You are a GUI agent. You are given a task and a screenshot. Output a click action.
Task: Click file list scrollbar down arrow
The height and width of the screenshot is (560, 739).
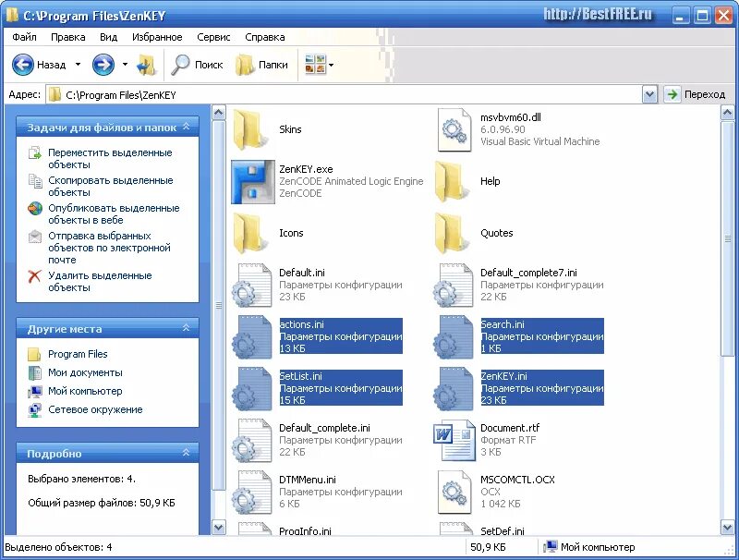[727, 527]
